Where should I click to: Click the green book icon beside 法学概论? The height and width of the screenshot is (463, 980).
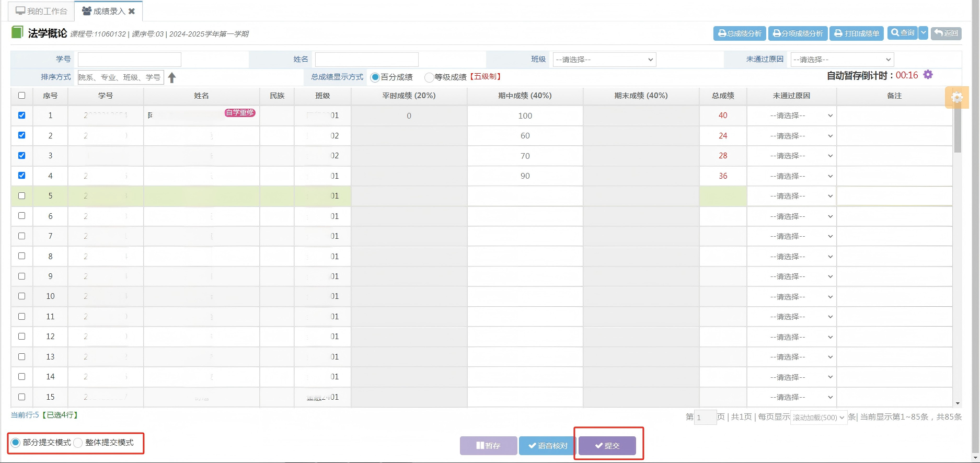(x=17, y=32)
